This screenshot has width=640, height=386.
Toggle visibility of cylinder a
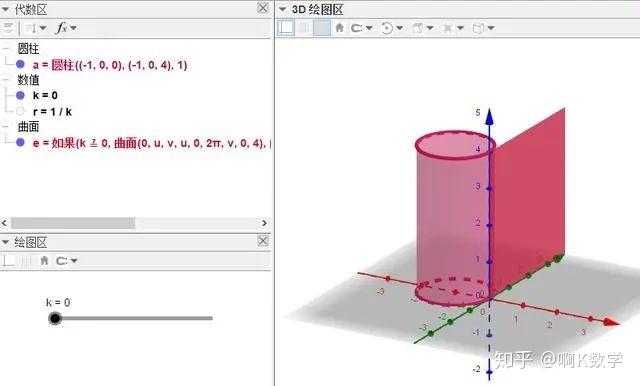(20, 64)
